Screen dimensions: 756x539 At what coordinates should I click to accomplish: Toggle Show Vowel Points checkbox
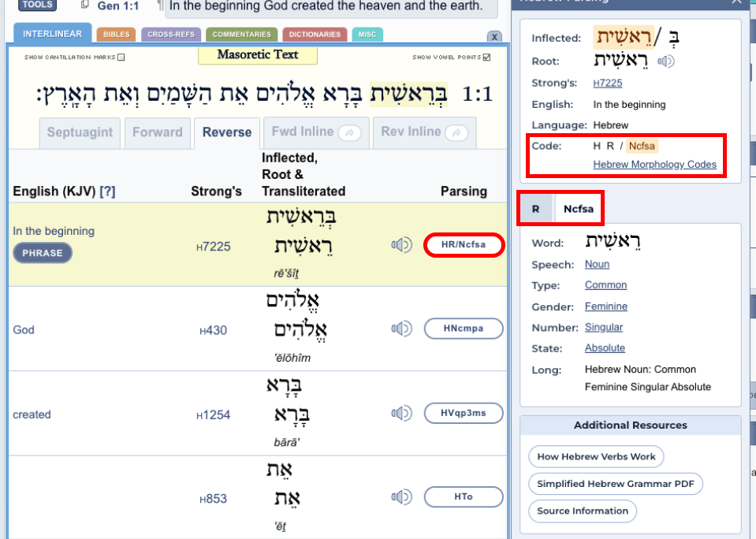(x=487, y=58)
